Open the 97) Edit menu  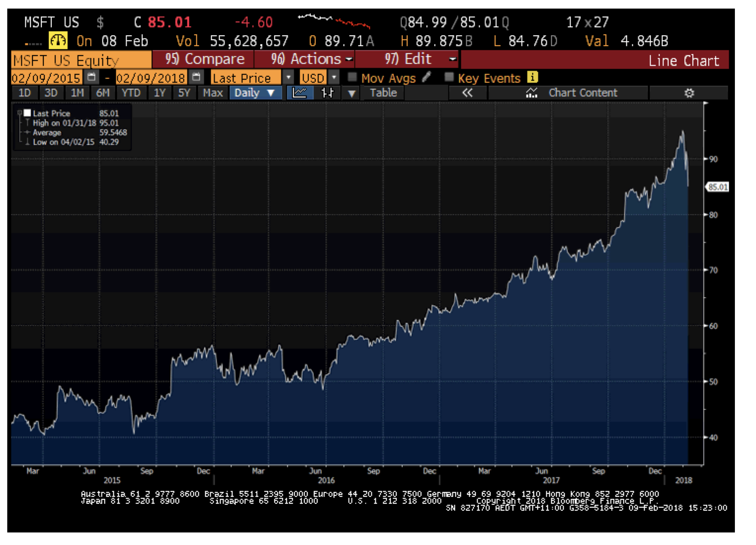(407, 59)
